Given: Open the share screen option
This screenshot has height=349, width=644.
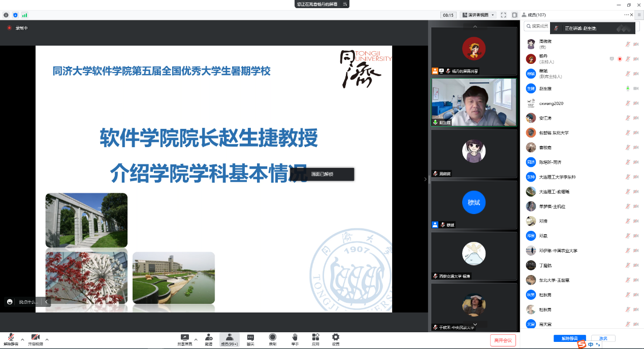Looking at the screenshot, I should [x=184, y=338].
